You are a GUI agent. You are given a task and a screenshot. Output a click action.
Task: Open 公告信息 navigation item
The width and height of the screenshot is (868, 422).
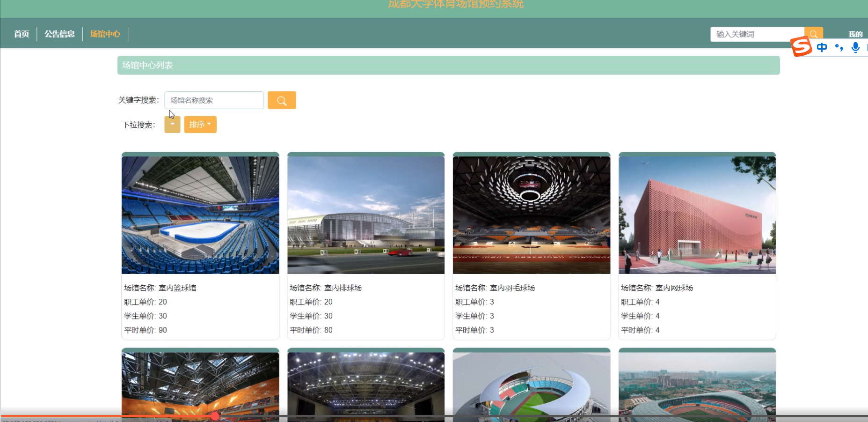point(59,34)
